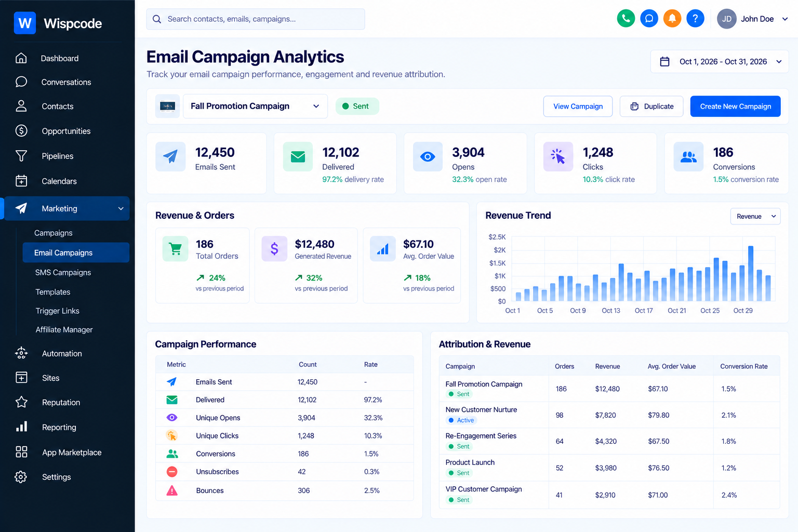
Task: Click the Automation icon in sidebar
Action: [21, 353]
